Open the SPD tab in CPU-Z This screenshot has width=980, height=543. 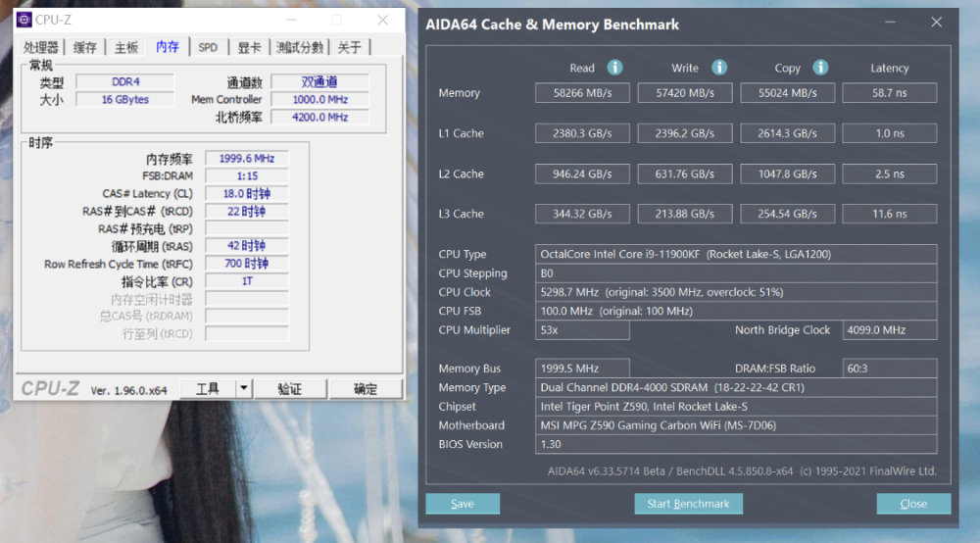(x=208, y=47)
